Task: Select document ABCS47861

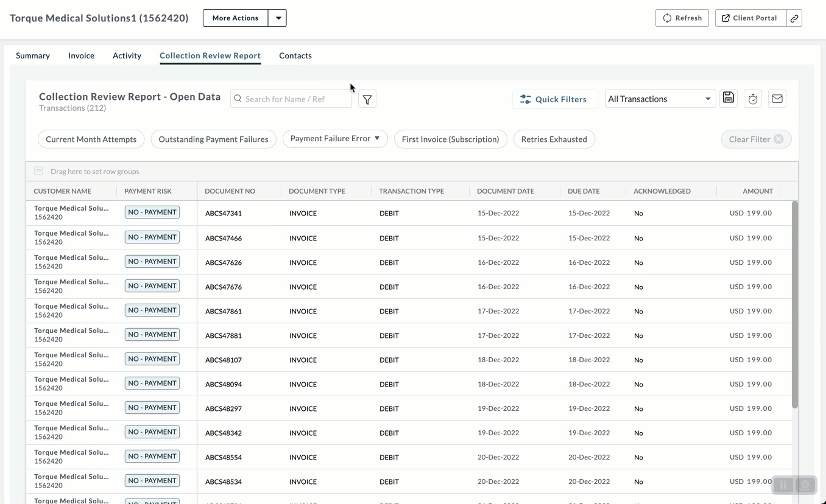Action: pos(224,311)
